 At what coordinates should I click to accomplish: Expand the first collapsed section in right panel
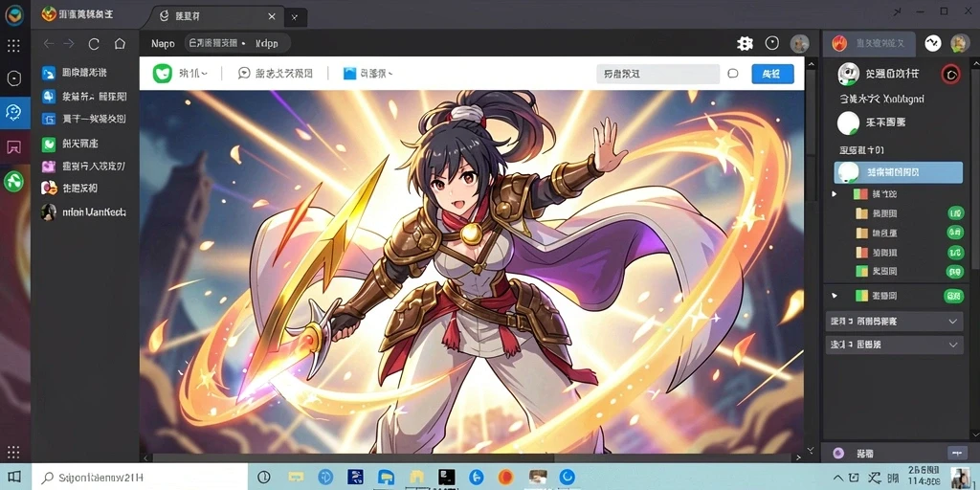tap(895, 322)
